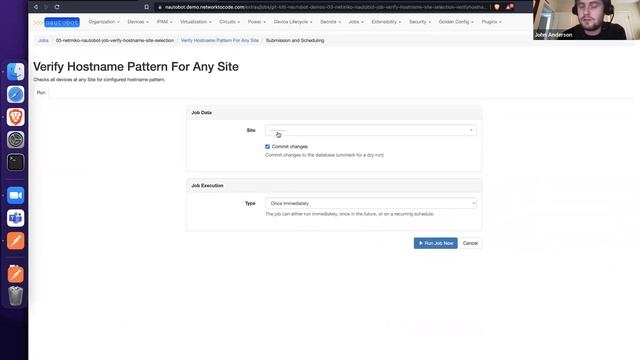640x360 pixels.
Task: Open Microsoft Teams dock icon
Action: pyautogui.click(x=16, y=218)
